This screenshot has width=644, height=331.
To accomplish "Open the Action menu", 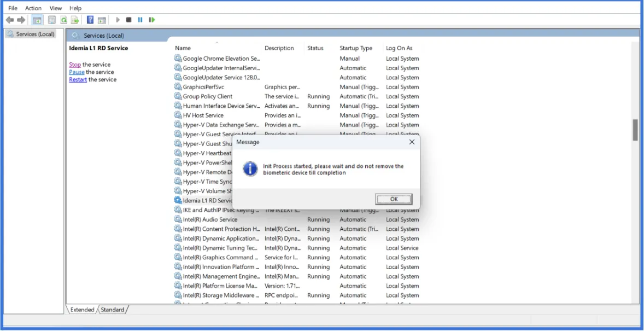I will coord(33,8).
